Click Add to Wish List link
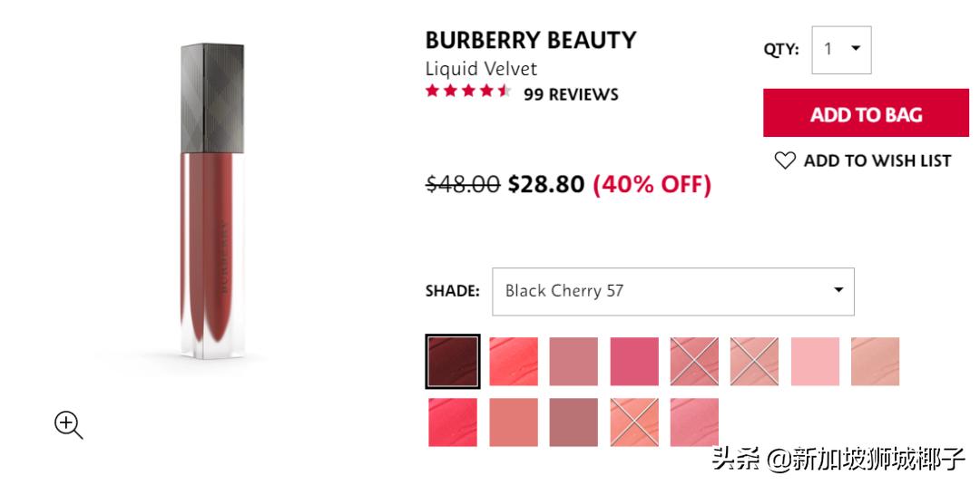The width and height of the screenshot is (980, 486). tap(877, 160)
